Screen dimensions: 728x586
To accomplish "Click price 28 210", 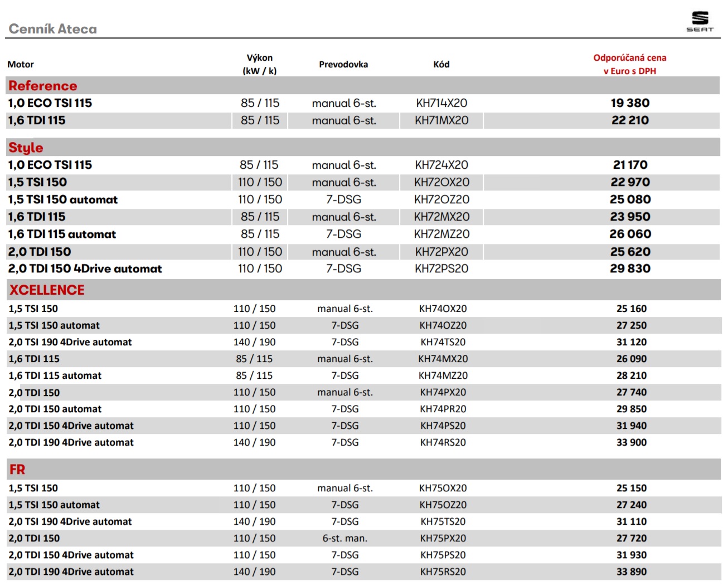I will (x=632, y=375).
